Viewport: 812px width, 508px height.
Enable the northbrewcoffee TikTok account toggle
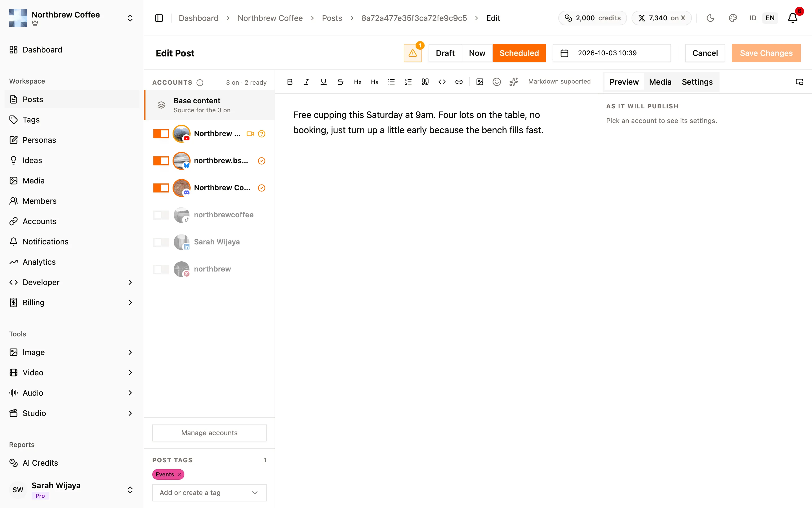[161, 215]
